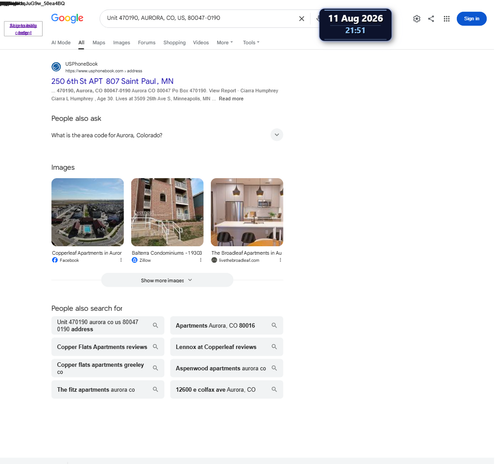Image resolution: width=500 pixels, height=464 pixels.
Task: Click the 'Copperleaf Apartments in Auror' caption
Action: 87,253
